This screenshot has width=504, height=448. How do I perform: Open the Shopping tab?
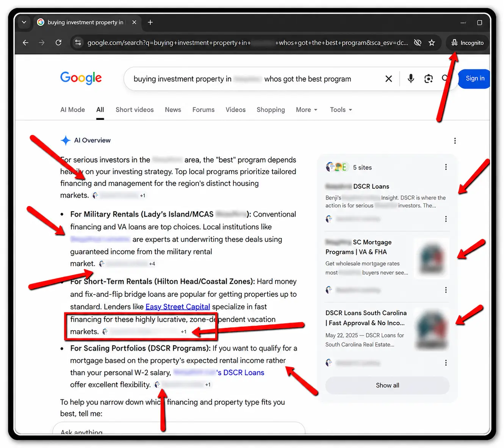pyautogui.click(x=271, y=110)
